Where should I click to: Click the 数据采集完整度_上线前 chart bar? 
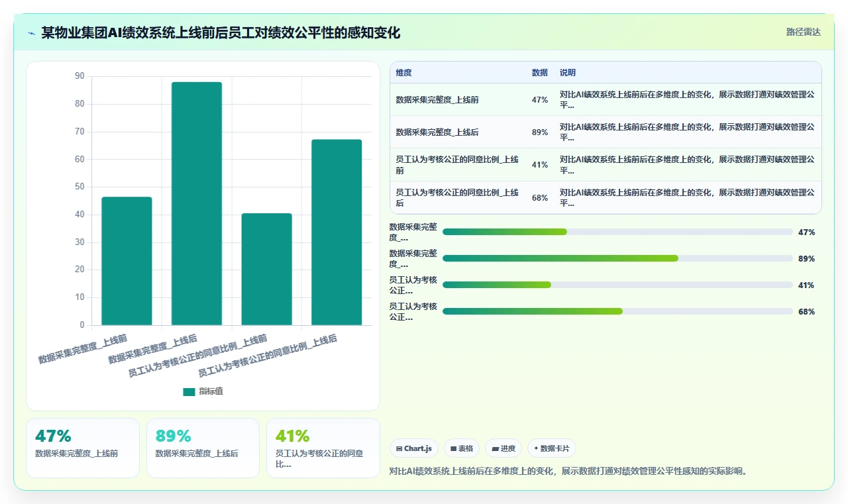pyautogui.click(x=127, y=261)
